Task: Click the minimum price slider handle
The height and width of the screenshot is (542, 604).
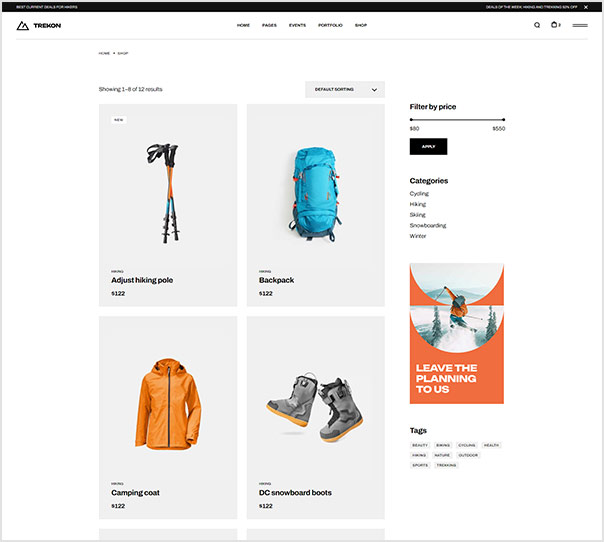Action: (x=411, y=119)
